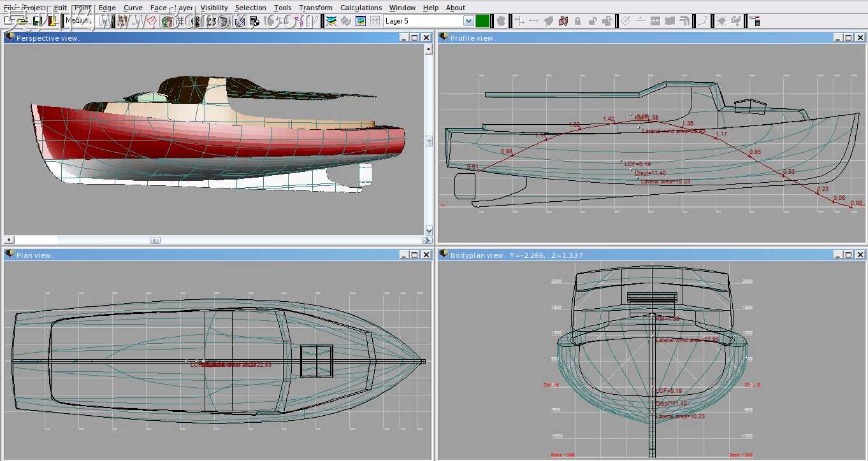Open the layer properties icon beside Layer 5
This screenshot has width=868, height=461.
click(361, 21)
